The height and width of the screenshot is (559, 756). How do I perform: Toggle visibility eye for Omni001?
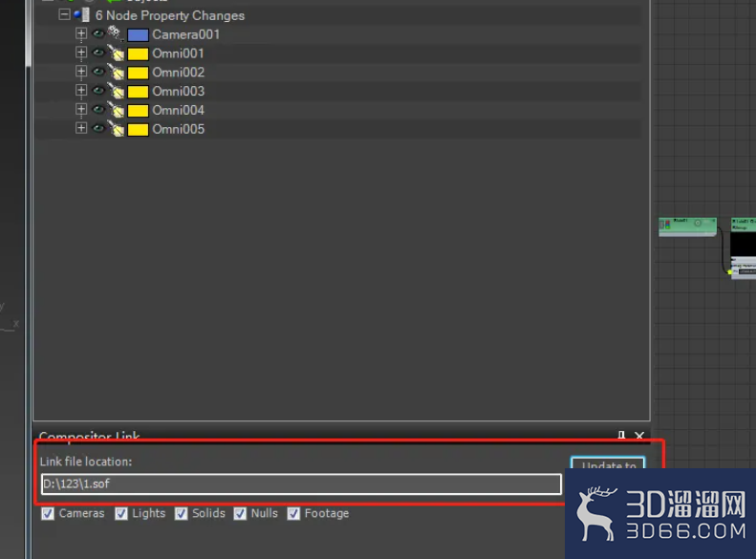click(x=98, y=53)
